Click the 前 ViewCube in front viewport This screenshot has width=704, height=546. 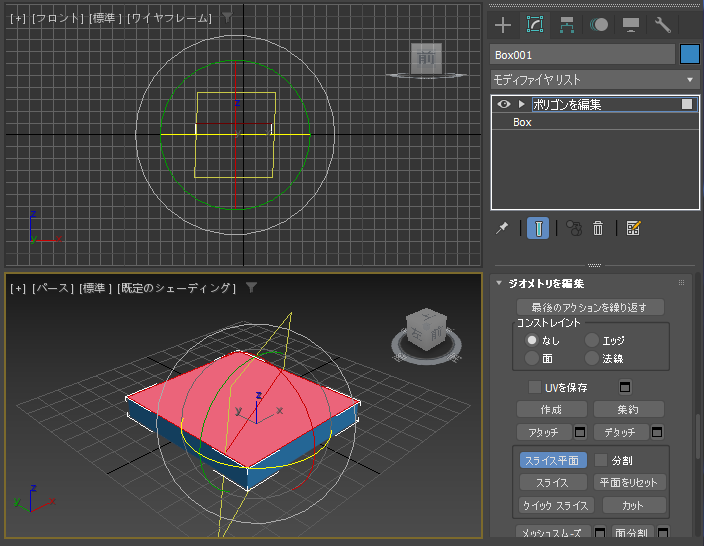pos(426,58)
